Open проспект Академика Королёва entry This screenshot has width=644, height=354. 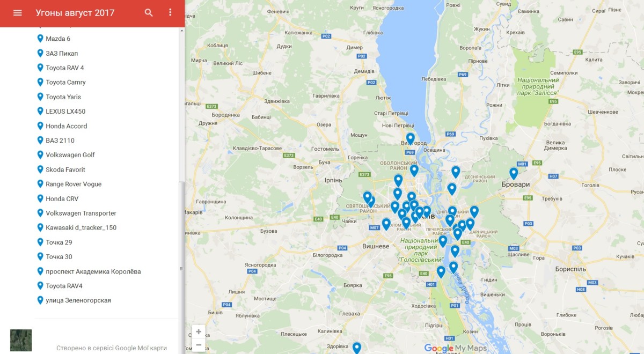93,271
